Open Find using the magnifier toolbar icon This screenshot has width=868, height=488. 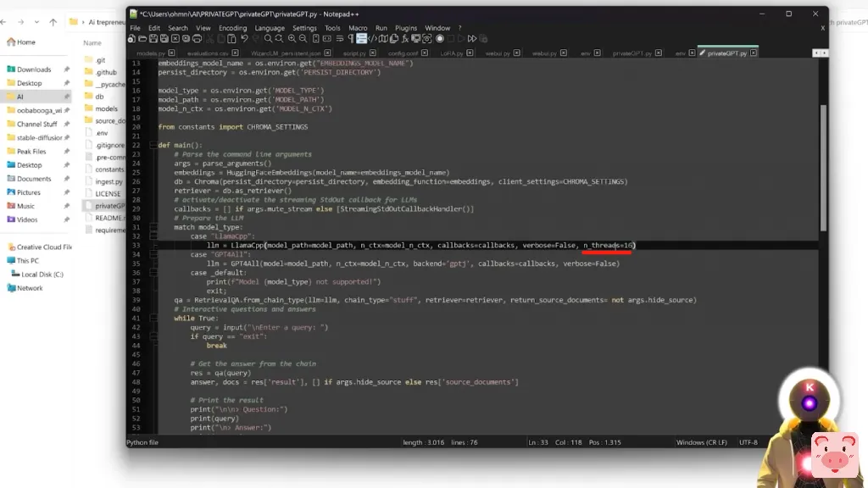(268, 39)
